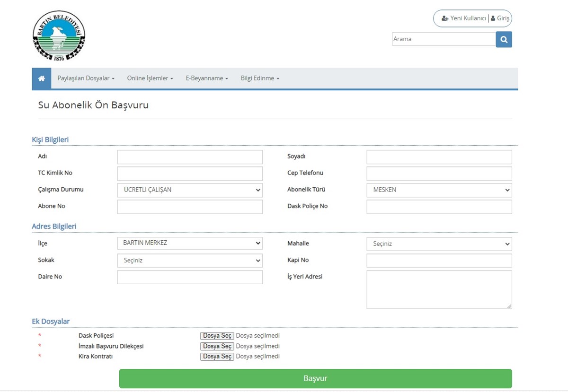Focus the Arama search box
Image resolution: width=568 pixels, height=392 pixels.
click(x=444, y=39)
